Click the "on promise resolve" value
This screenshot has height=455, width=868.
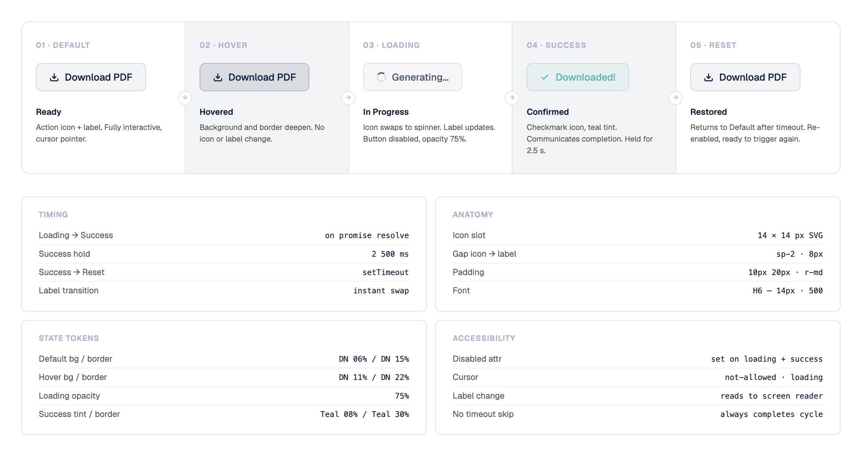pos(367,235)
